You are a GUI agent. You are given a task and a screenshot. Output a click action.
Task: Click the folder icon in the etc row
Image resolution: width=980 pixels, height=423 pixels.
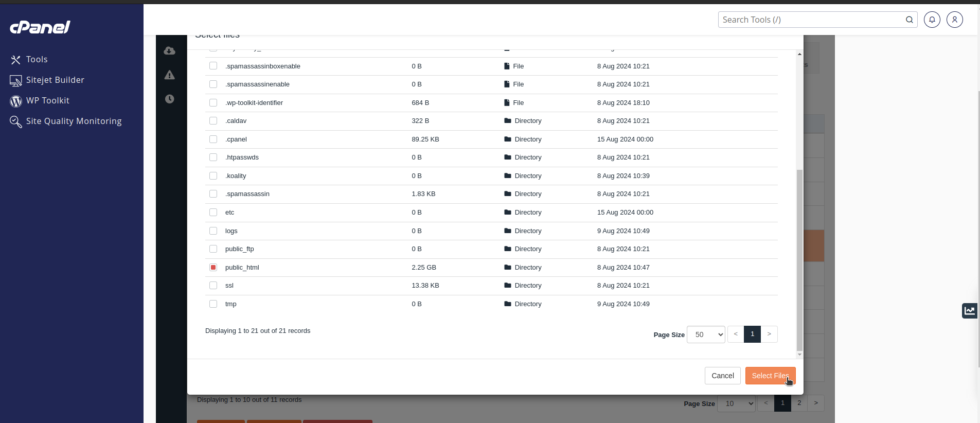(508, 212)
